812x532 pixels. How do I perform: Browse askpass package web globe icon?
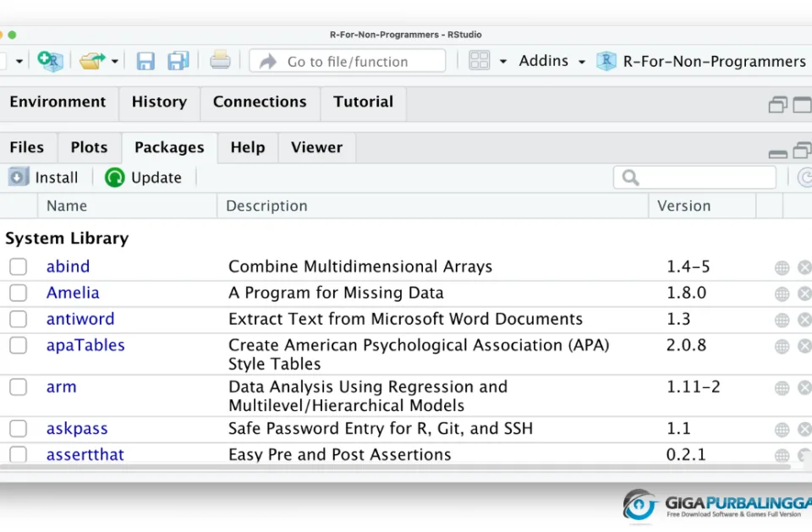[x=782, y=430]
